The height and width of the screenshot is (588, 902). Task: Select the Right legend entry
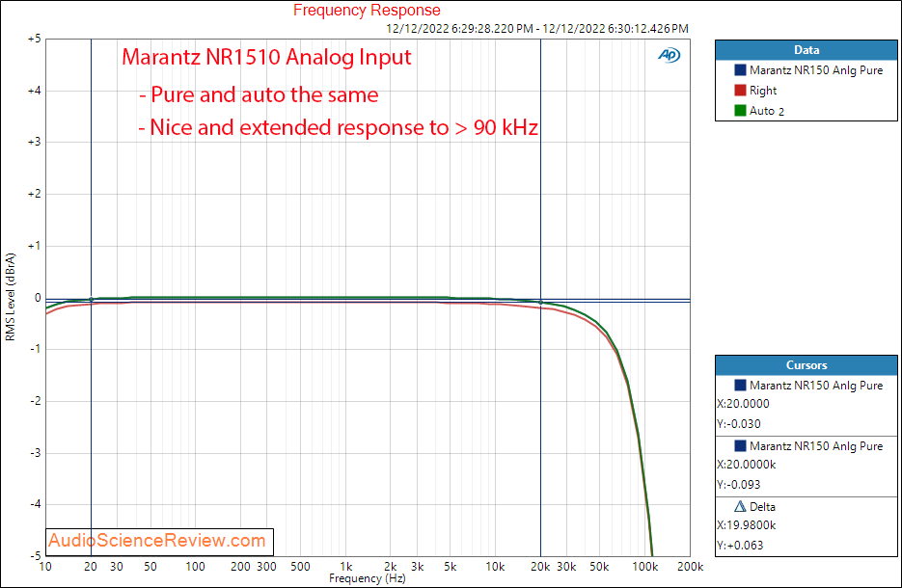tap(763, 91)
